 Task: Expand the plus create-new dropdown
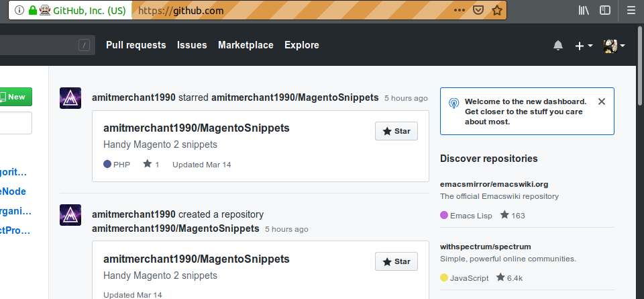pyautogui.click(x=584, y=46)
